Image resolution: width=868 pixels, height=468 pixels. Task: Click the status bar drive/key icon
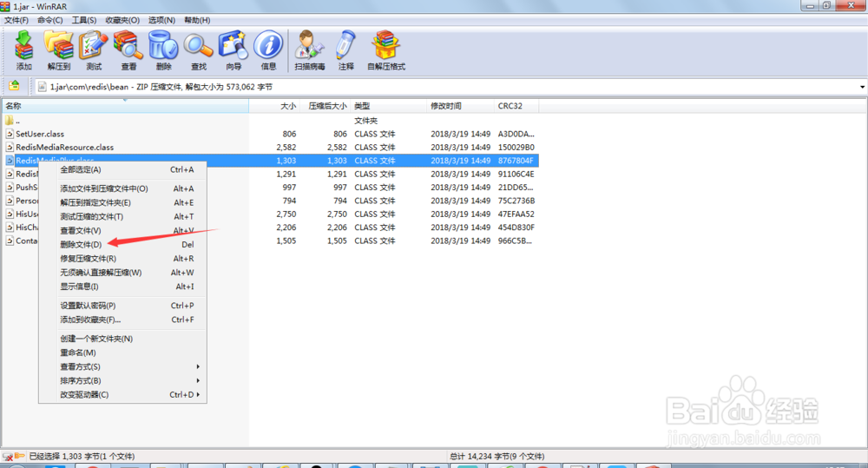pyautogui.click(x=13, y=457)
